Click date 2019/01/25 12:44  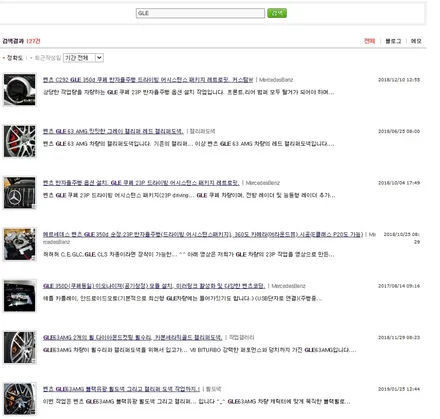point(399,389)
